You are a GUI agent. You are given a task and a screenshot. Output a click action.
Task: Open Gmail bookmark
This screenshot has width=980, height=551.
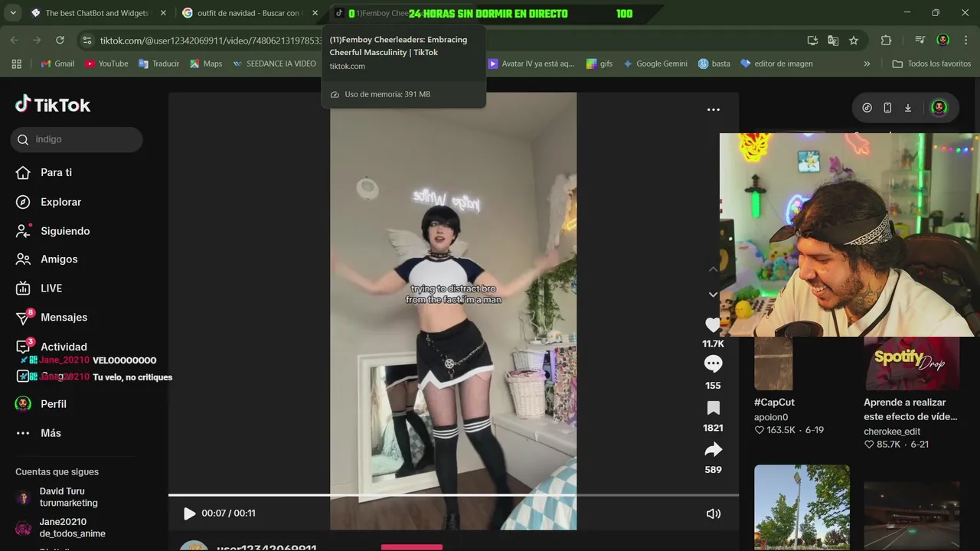tap(57, 64)
